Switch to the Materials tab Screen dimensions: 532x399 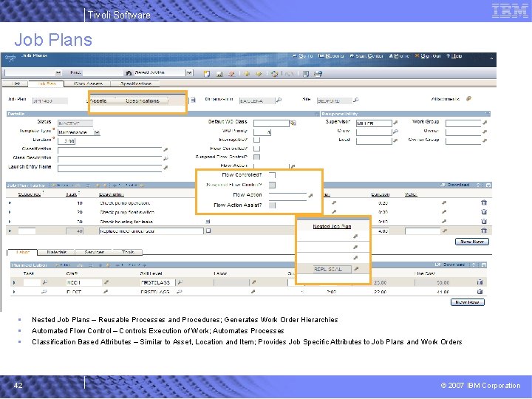click(56, 252)
